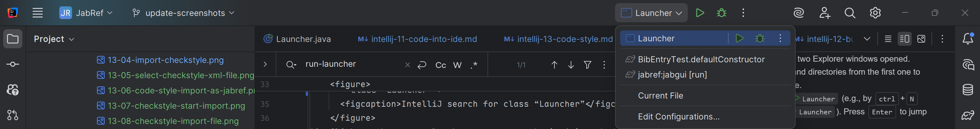980x129 pixels.
Task: Open the Commit tool window in the sidebar
Action: 12,64
